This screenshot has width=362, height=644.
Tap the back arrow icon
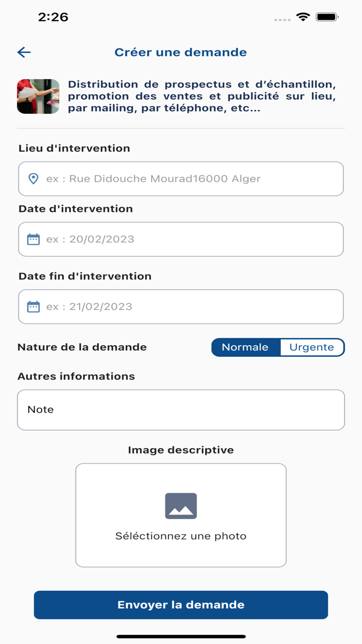tap(24, 52)
